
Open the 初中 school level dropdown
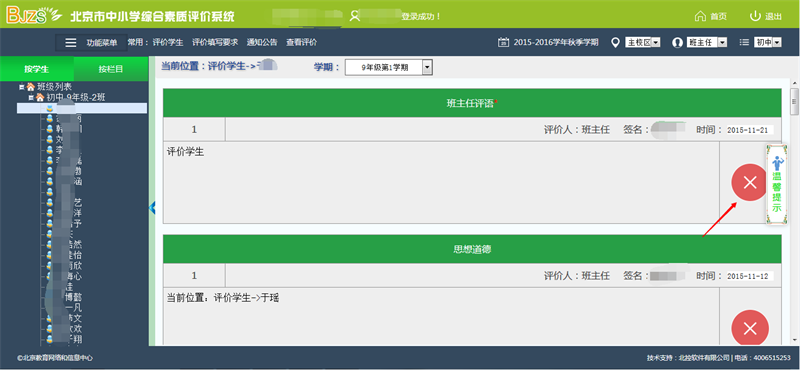click(768, 43)
